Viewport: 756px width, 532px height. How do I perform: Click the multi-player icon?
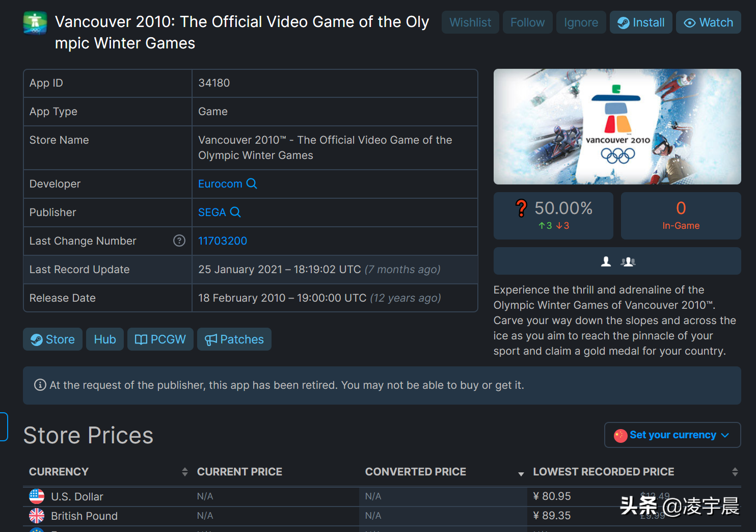pyautogui.click(x=628, y=261)
